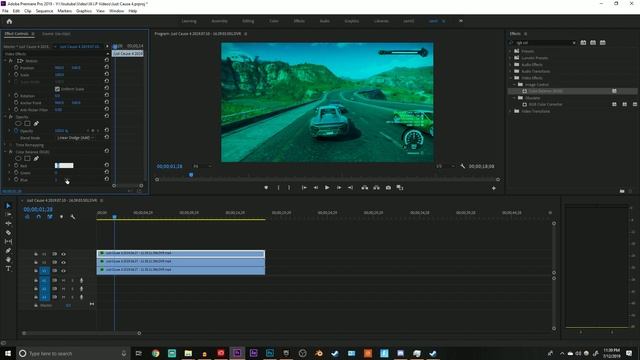
Task: Select free draw pen mask under Opacity
Action: [x=36, y=123]
